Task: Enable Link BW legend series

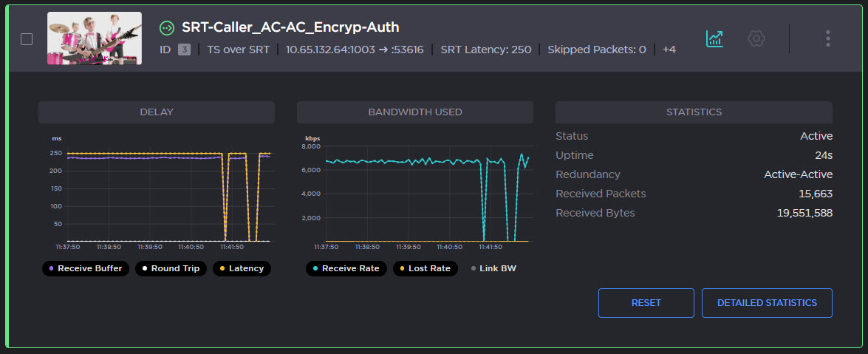Action: [493, 268]
